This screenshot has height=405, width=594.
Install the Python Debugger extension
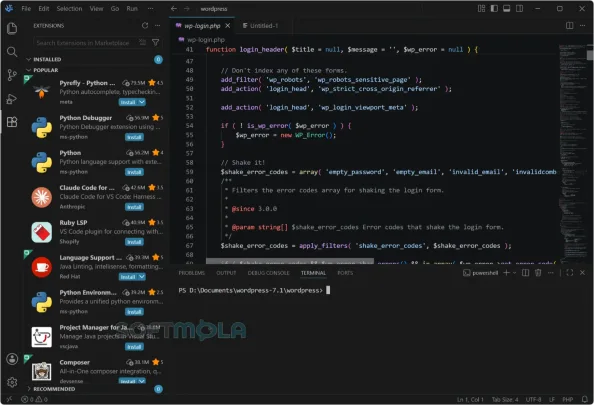pyautogui.click(x=134, y=137)
